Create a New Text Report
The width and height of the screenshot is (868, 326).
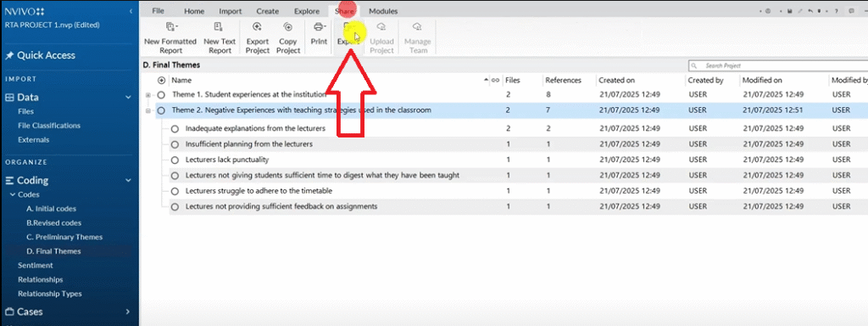(220, 37)
